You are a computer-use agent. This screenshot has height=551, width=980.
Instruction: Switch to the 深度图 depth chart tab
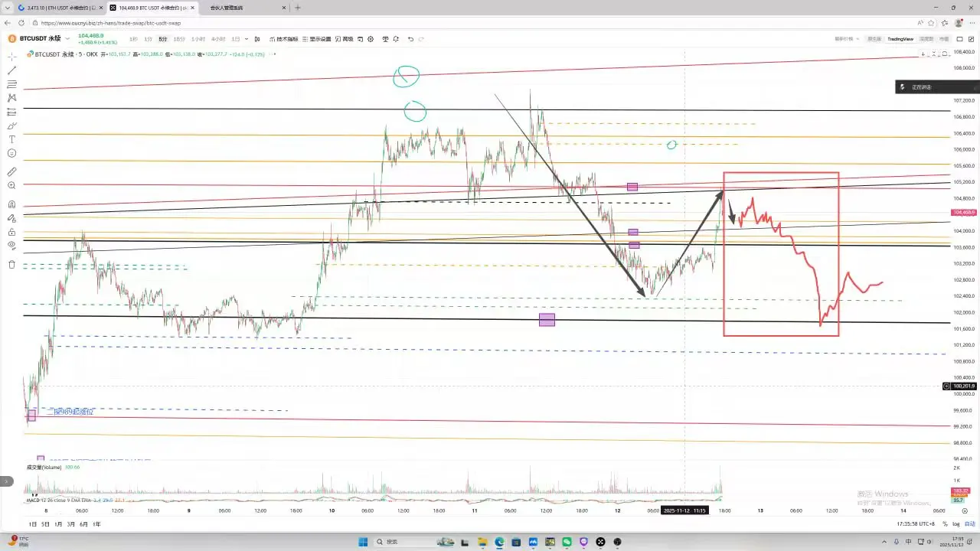click(926, 39)
